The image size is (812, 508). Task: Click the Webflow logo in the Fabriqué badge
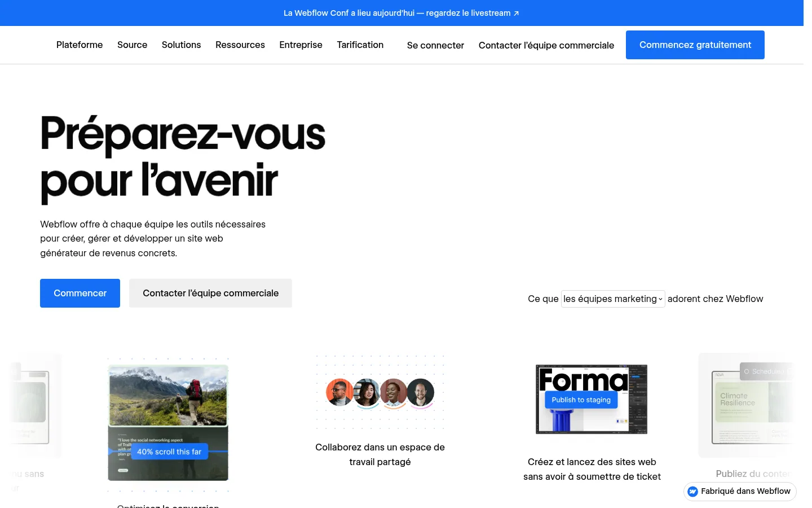[x=693, y=492]
